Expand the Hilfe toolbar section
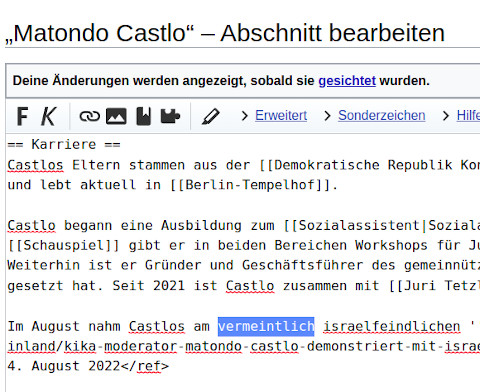 (x=468, y=115)
